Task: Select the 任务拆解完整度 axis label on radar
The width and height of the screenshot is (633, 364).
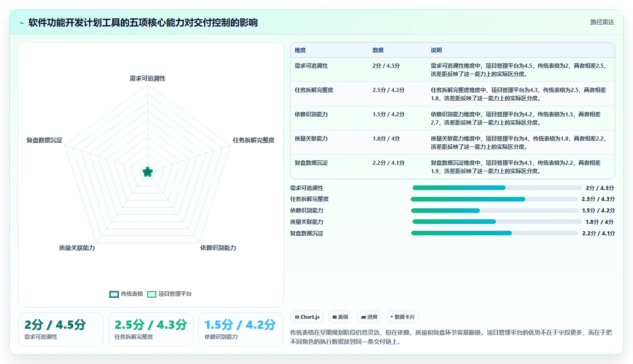Action: pyautogui.click(x=253, y=140)
